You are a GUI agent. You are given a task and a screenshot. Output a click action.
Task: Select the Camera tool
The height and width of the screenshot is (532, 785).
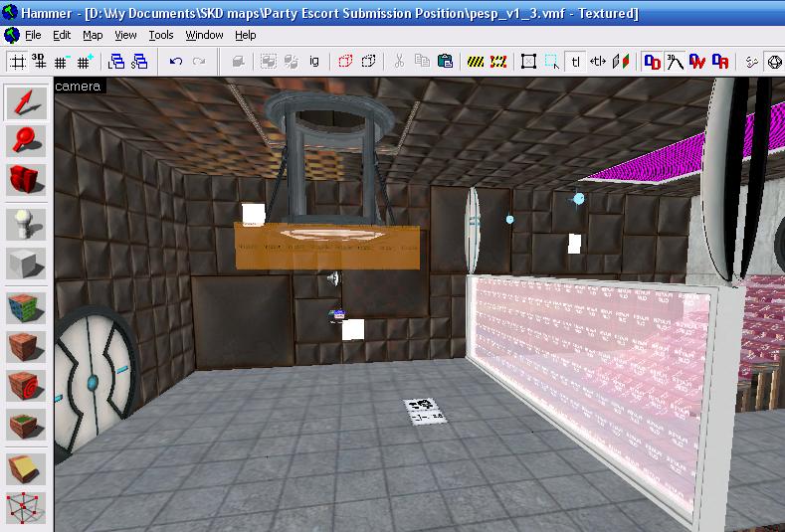click(26, 179)
